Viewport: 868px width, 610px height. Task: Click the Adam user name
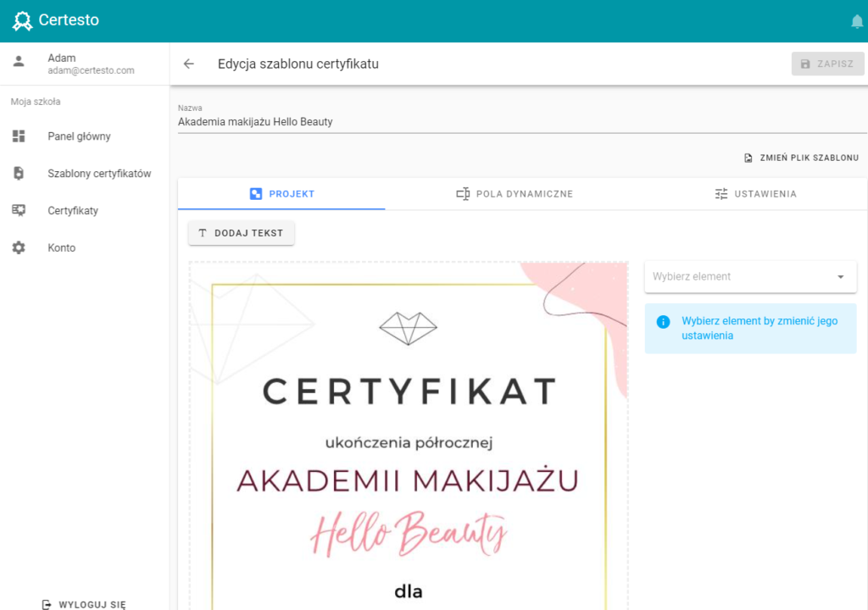(x=61, y=58)
